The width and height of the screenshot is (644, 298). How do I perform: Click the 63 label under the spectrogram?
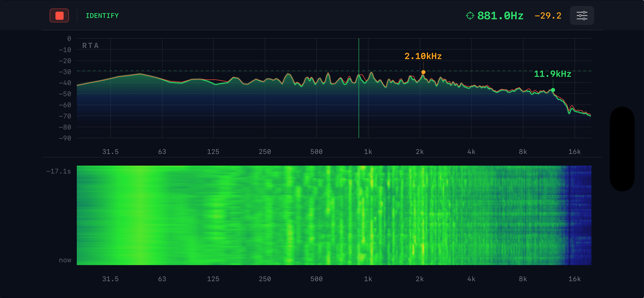162,279
